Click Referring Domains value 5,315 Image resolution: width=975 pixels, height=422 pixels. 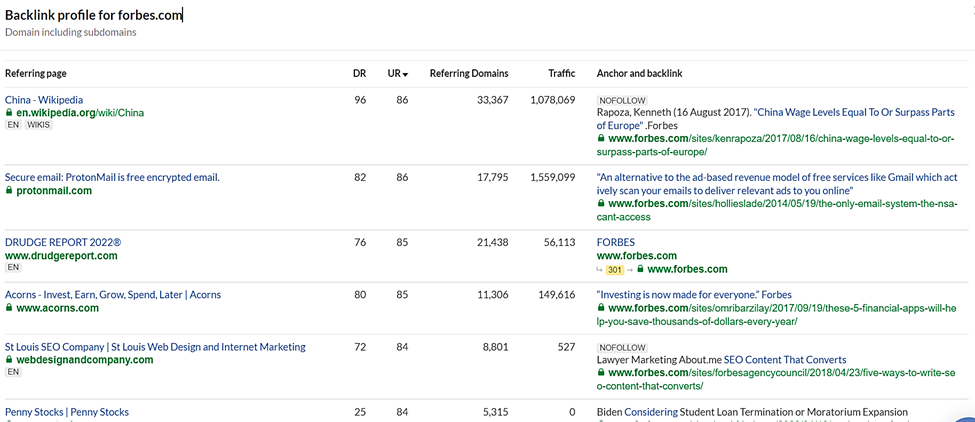click(495, 411)
